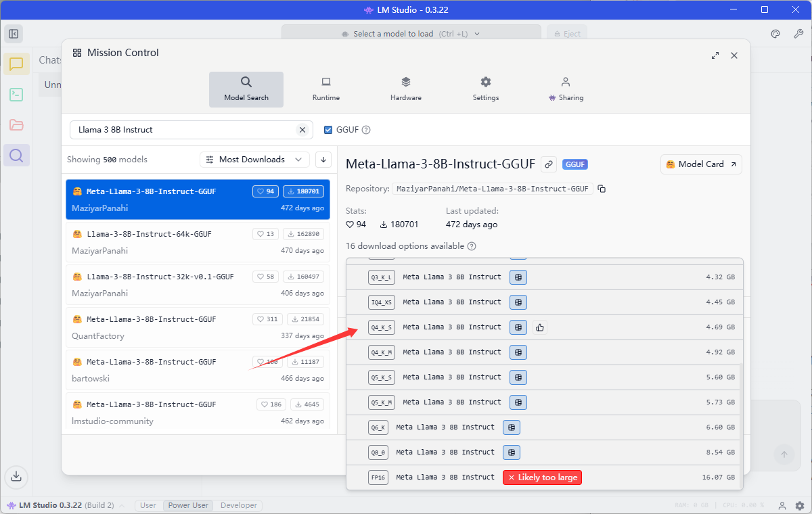The width and height of the screenshot is (812, 514).
Task: Open the wrench settings icon top right
Action: click(798, 34)
